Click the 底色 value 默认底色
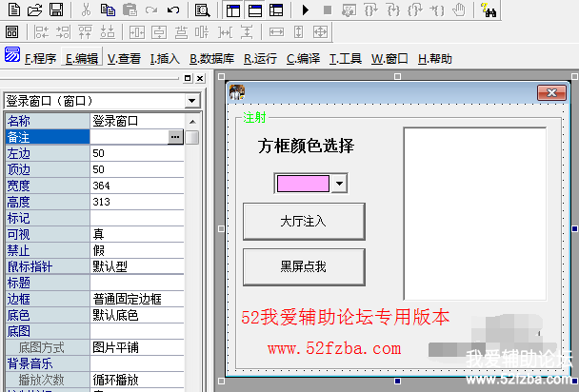The image size is (579, 392). (136, 315)
